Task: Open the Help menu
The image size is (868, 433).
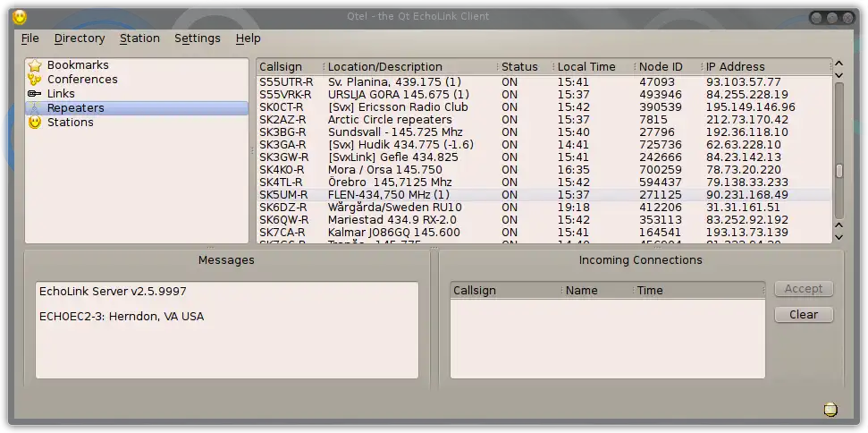Action: [x=248, y=38]
